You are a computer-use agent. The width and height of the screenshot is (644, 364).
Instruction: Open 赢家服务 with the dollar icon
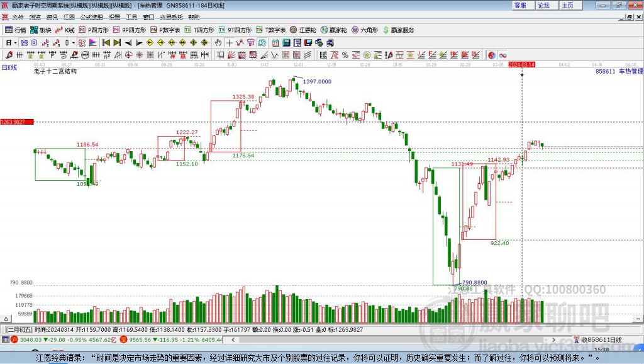point(398,30)
